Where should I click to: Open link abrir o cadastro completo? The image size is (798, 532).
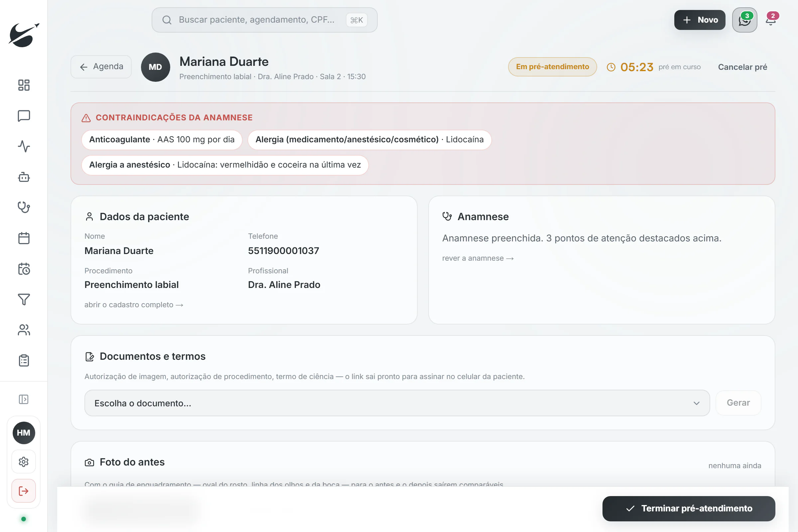(x=134, y=305)
